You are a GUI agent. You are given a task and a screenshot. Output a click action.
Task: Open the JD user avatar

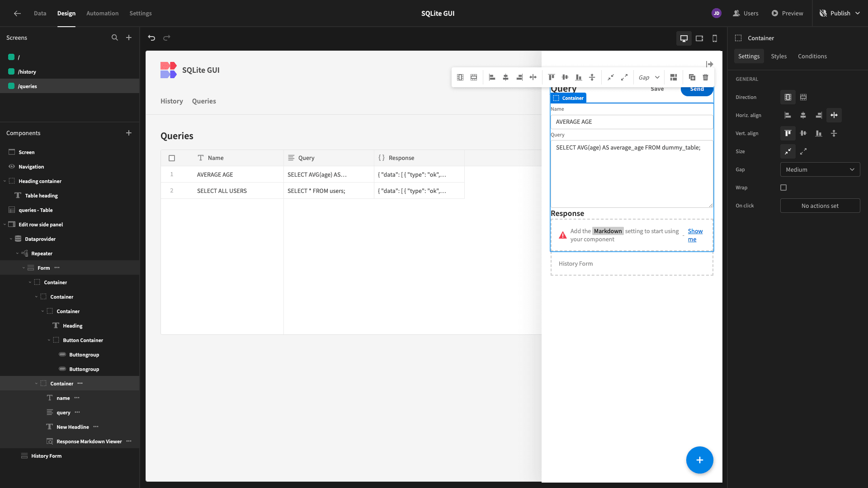coord(717,13)
